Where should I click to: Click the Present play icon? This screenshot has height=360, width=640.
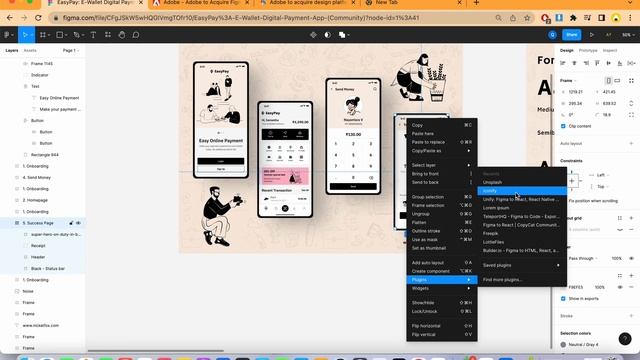click(591, 35)
